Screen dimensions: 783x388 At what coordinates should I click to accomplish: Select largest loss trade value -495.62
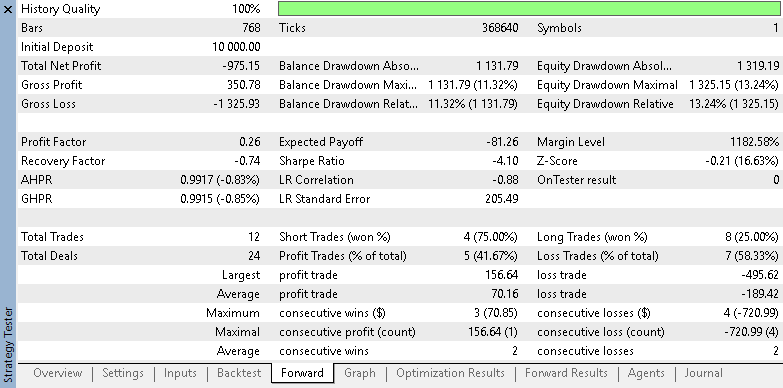760,275
